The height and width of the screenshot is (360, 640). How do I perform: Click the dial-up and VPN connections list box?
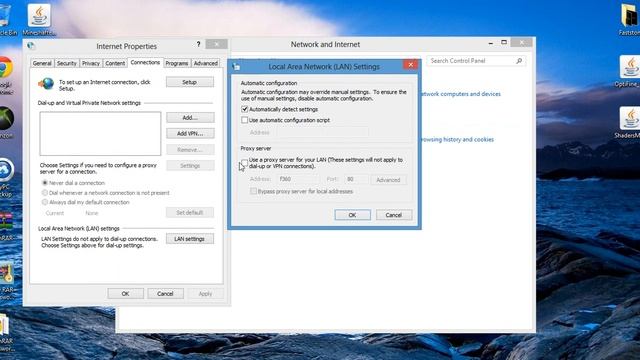[x=100, y=133]
